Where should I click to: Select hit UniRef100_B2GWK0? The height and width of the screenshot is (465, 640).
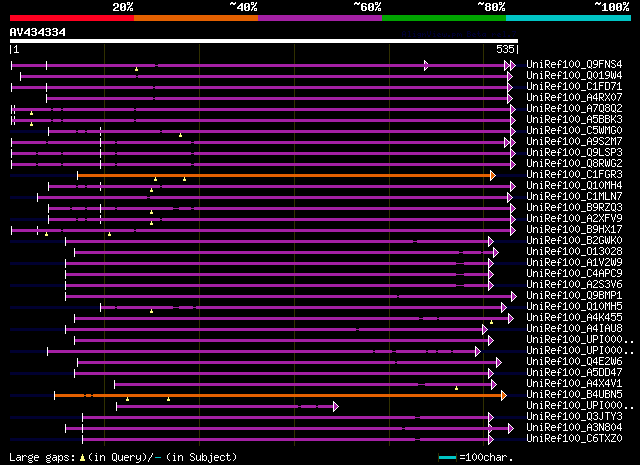pos(574,241)
